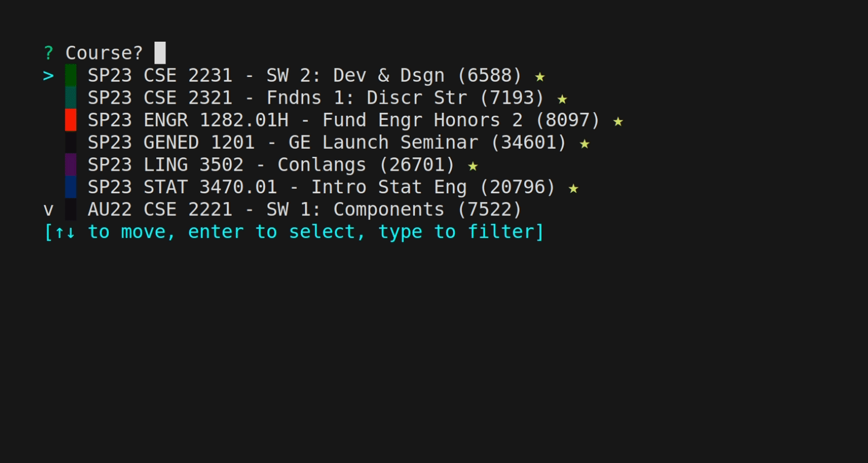Click the v chevron beside SW 1: Components

(49, 209)
